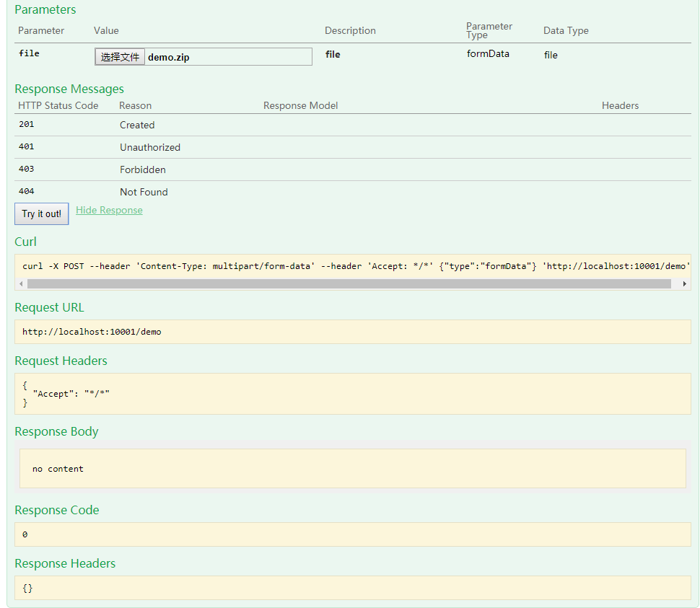Screen dimensions: 700x608
Task: Click the Parameter Type column header
Action: click(489, 30)
